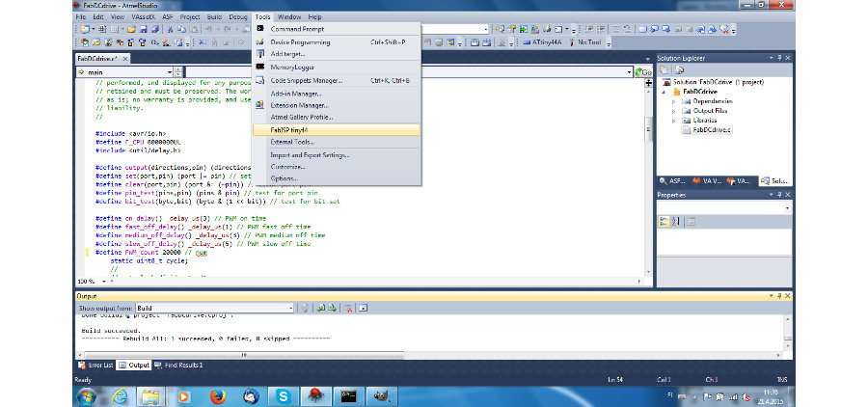The height and width of the screenshot is (407, 868).
Task: Open the VAssistX menu
Action: (144, 17)
